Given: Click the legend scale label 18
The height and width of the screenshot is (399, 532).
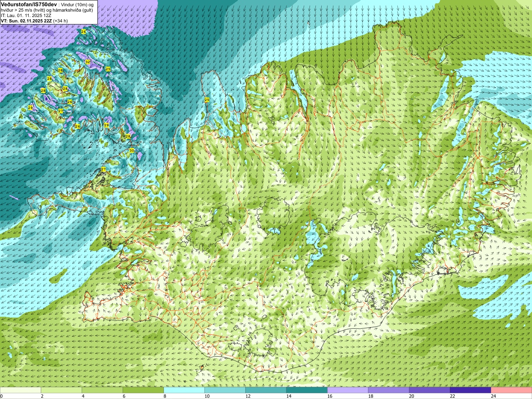Looking at the screenshot, I should [370, 396].
